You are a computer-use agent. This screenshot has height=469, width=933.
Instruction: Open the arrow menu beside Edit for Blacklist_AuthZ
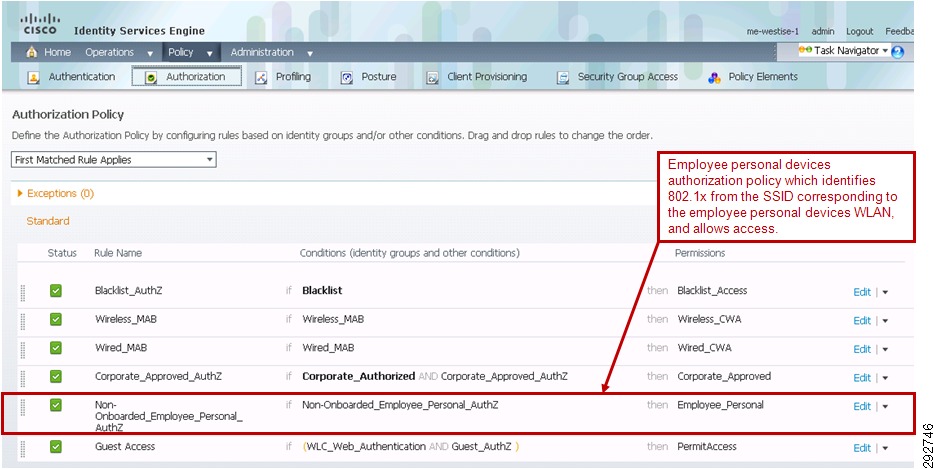pos(885,292)
